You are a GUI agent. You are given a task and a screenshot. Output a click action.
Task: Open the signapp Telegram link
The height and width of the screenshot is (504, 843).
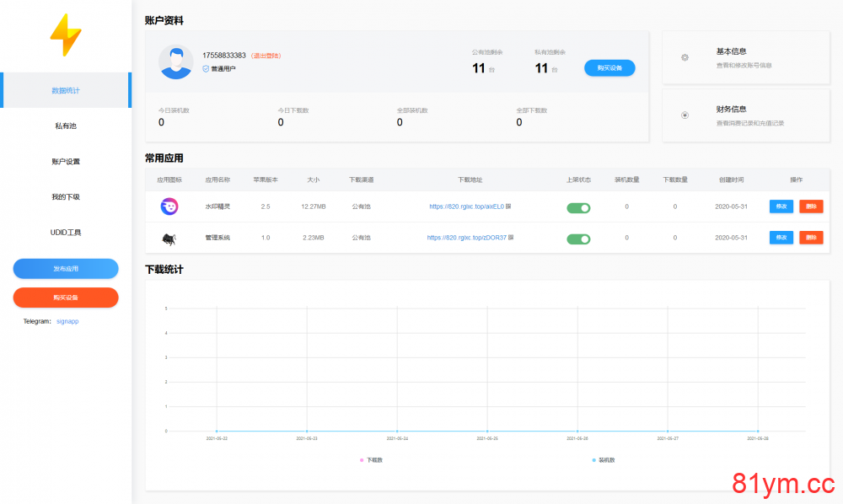67,321
